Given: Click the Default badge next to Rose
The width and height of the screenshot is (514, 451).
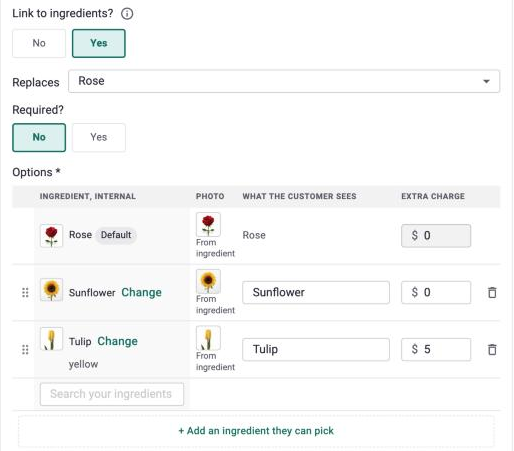Looking at the screenshot, I should pyautogui.click(x=116, y=235).
